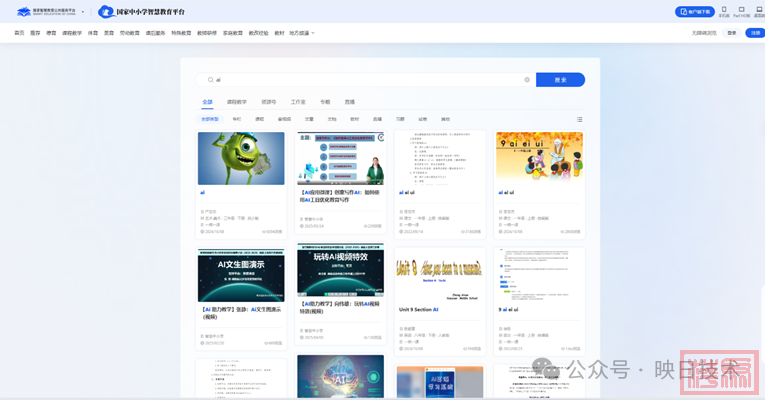
Task: Open the 体育 navigation item
Action: click(x=93, y=33)
